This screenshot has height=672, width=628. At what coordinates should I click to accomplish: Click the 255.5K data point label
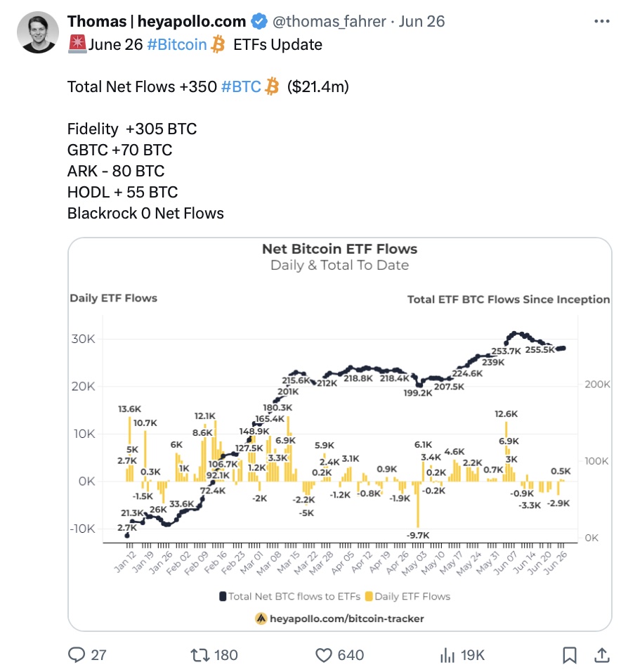point(539,350)
